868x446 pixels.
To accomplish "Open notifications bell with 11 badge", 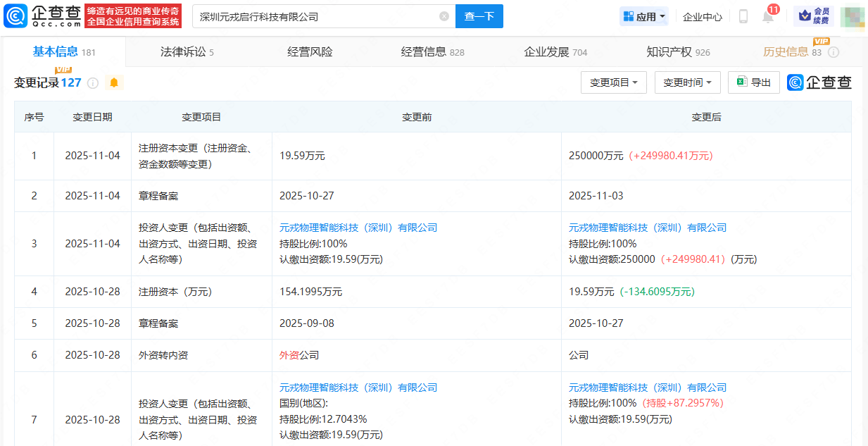I will point(768,16).
